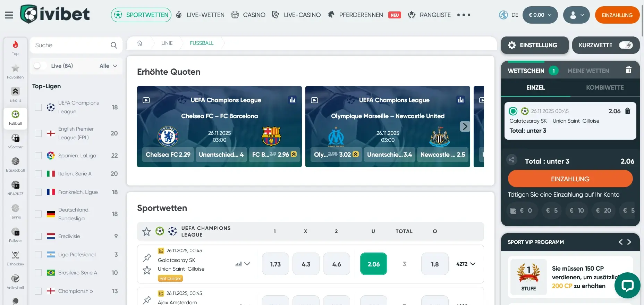Open the Top sports sidebar icon
Image resolution: width=644 pixels, height=305 pixels.
tap(15, 48)
